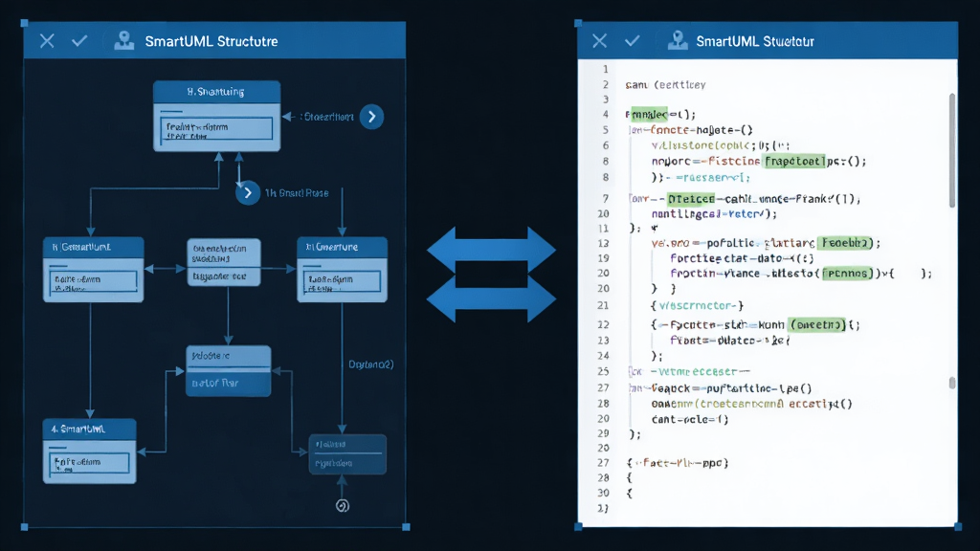
Task: Select the top Smartuing class node header
Action: pyautogui.click(x=217, y=92)
